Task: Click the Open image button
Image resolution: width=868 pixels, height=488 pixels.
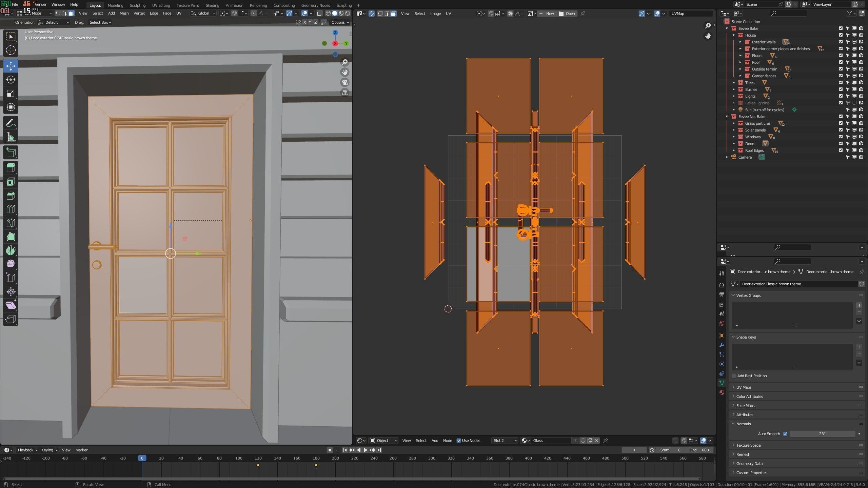Action: tap(567, 14)
